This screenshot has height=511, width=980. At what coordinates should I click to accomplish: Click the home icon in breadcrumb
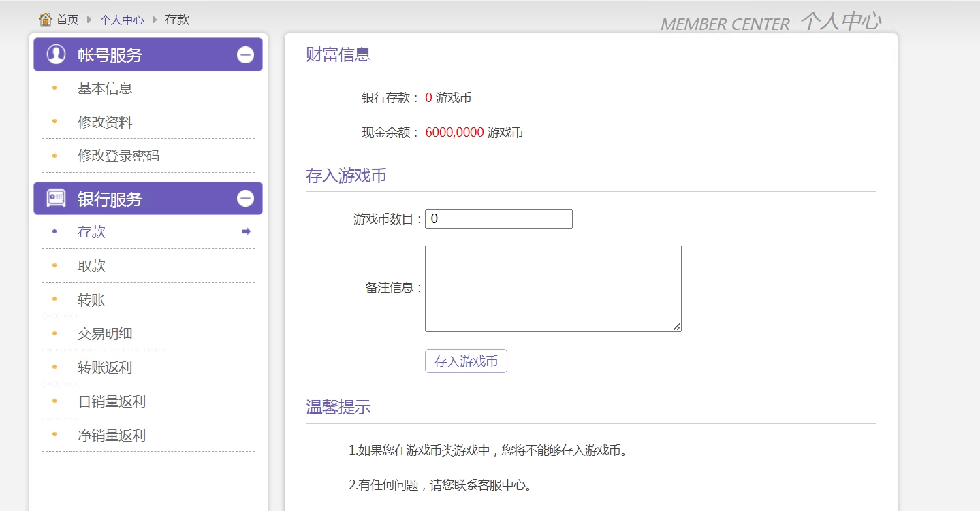tap(46, 19)
